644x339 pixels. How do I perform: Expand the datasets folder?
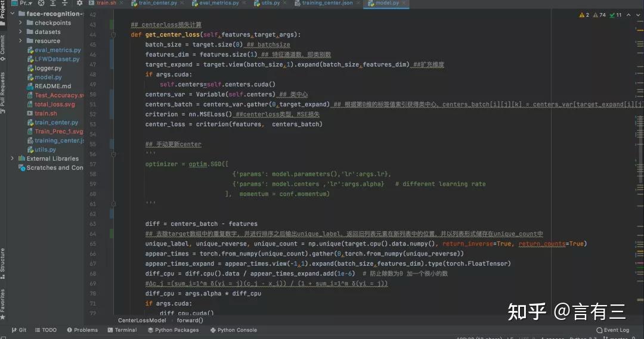tap(20, 32)
